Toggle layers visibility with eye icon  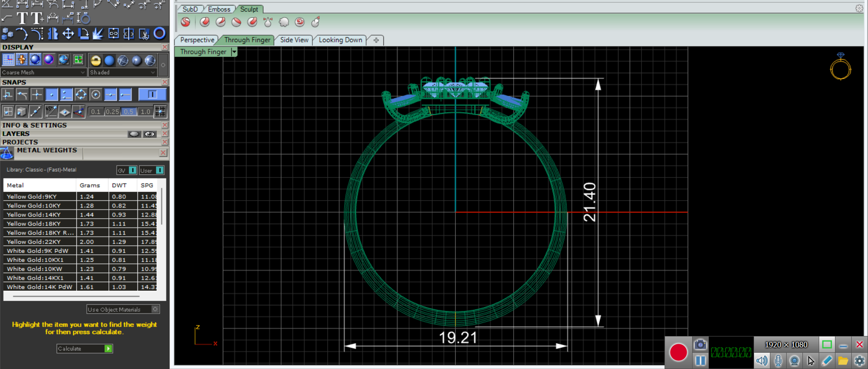150,134
